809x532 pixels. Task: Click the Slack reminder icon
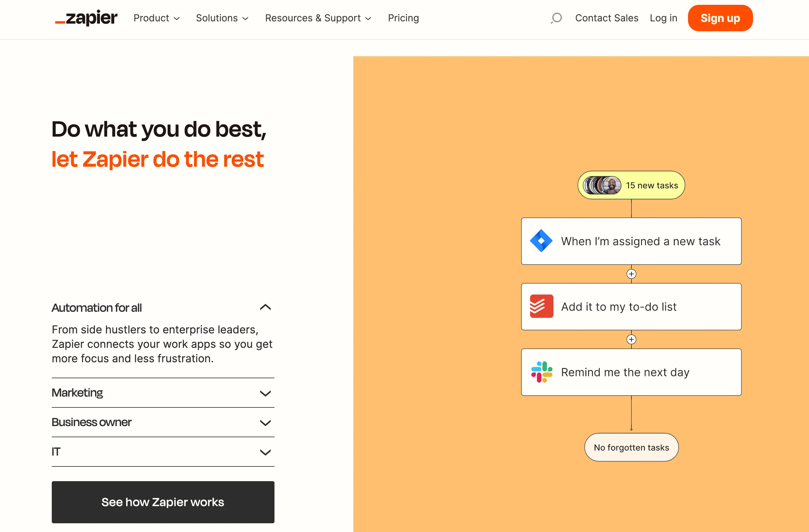click(x=541, y=372)
